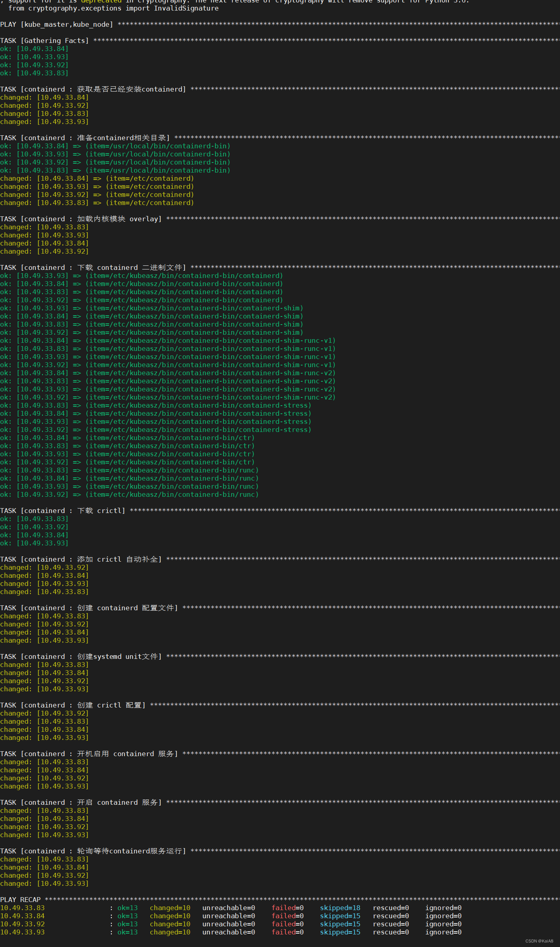Select host 10.49.33.93 in PLAY RECAP
The width and height of the screenshot is (560, 947).
22,932
